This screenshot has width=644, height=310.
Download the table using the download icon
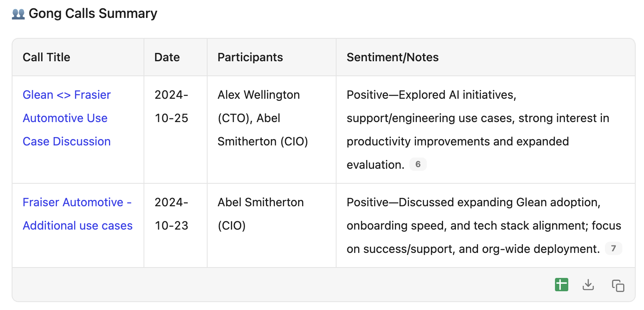tap(588, 285)
